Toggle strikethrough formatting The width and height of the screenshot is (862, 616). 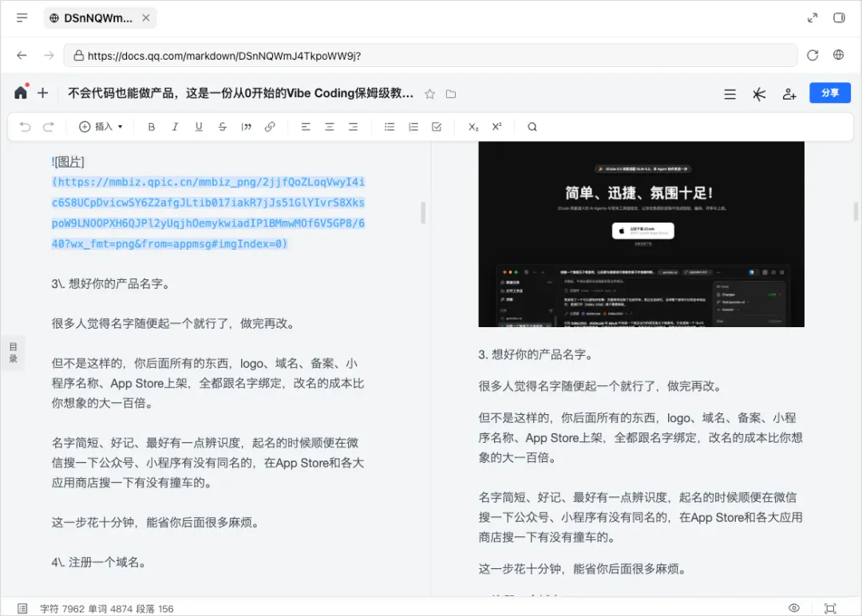coord(222,127)
